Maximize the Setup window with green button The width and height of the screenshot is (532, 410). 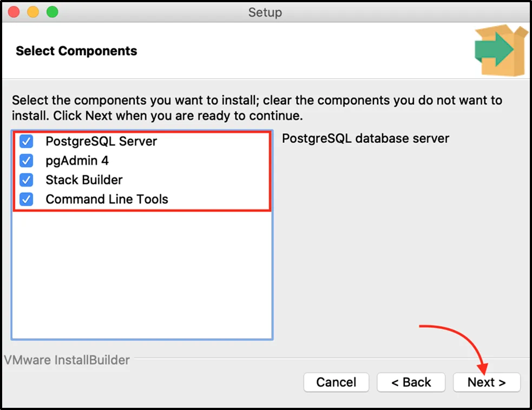tap(52, 11)
